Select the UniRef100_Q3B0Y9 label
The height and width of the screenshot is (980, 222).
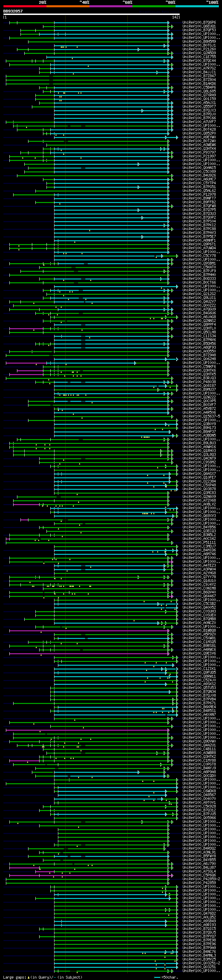point(199,424)
